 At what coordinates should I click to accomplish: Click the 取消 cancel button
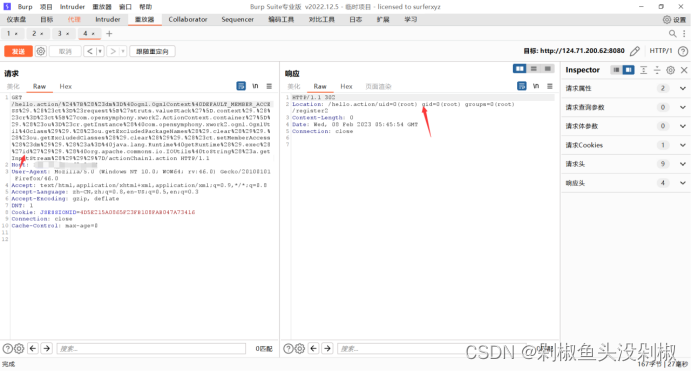[x=65, y=51]
